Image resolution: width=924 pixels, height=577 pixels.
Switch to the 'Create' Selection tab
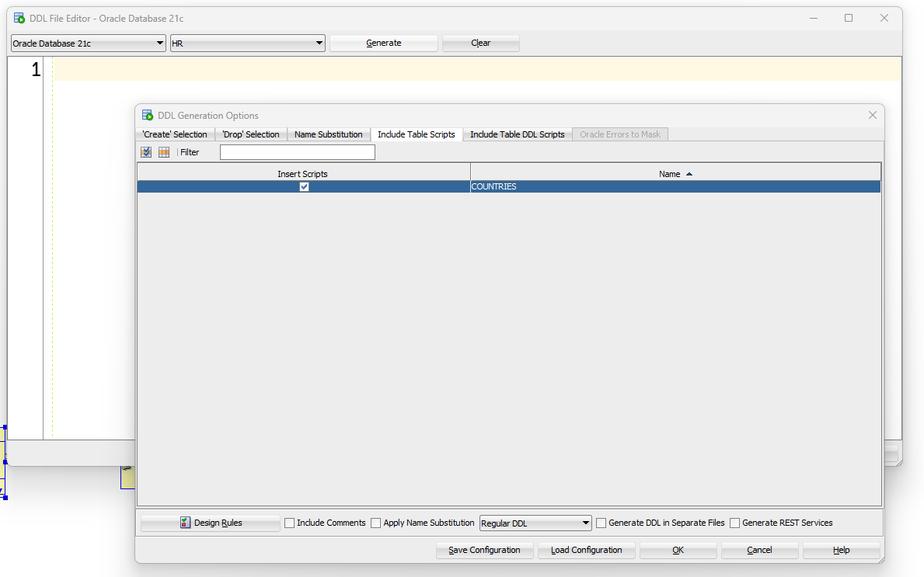click(x=175, y=134)
